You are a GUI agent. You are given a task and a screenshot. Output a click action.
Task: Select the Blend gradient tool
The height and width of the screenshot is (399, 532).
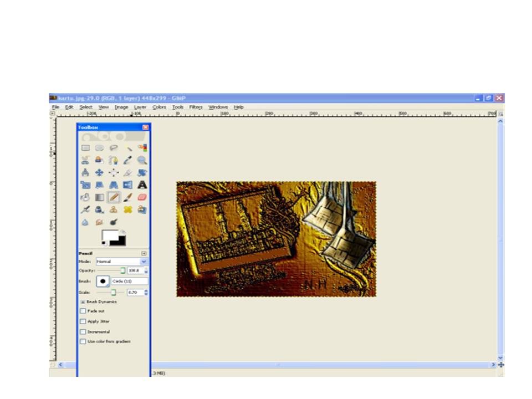[x=99, y=197]
